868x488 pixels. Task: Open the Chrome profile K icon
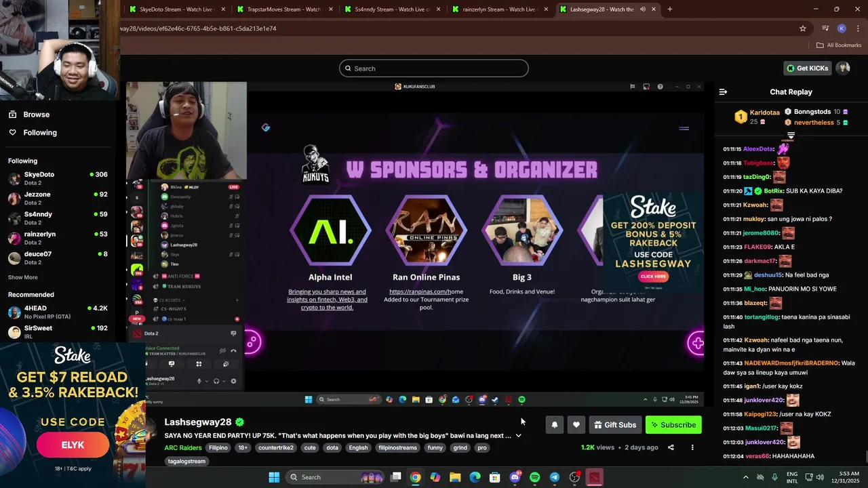point(842,28)
